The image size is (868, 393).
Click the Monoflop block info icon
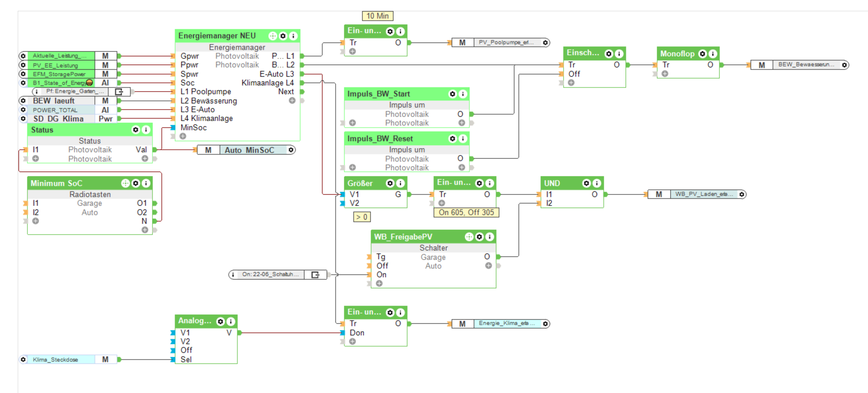pyautogui.click(x=713, y=53)
